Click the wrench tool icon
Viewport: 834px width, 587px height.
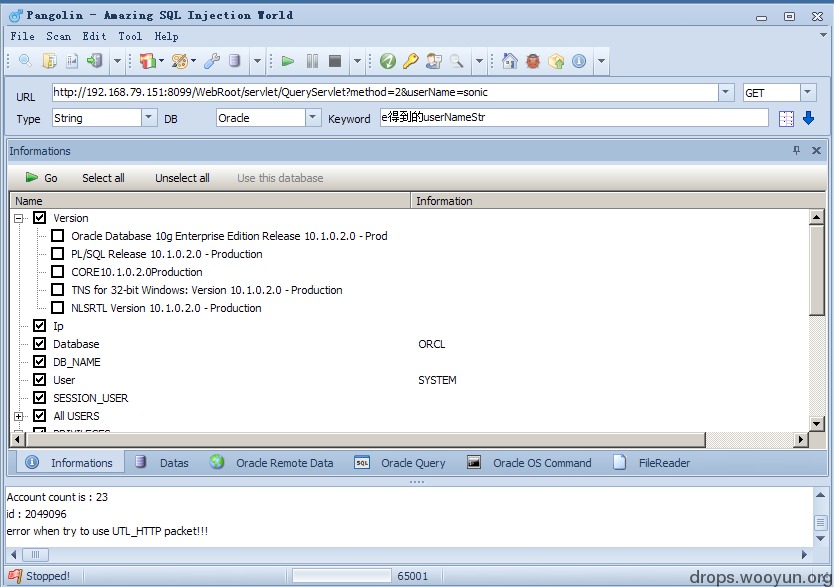(x=212, y=61)
